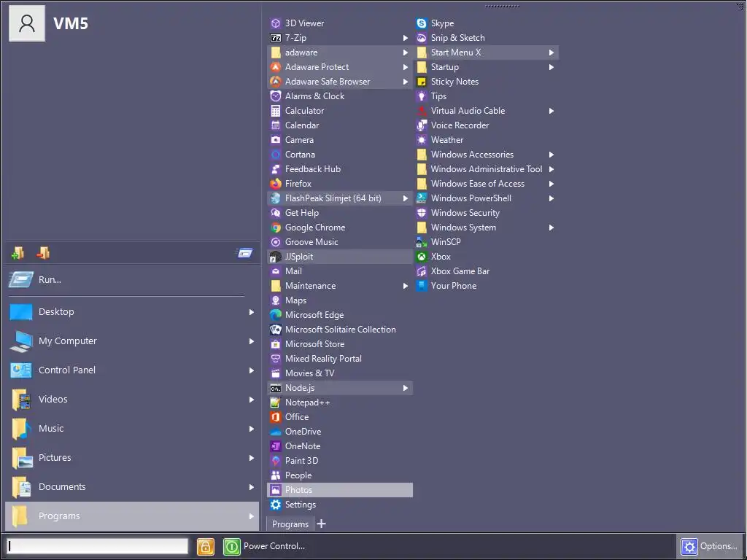Viewport: 747px width, 560px height.
Task: Click Notepad++ icon
Action: tap(275, 402)
